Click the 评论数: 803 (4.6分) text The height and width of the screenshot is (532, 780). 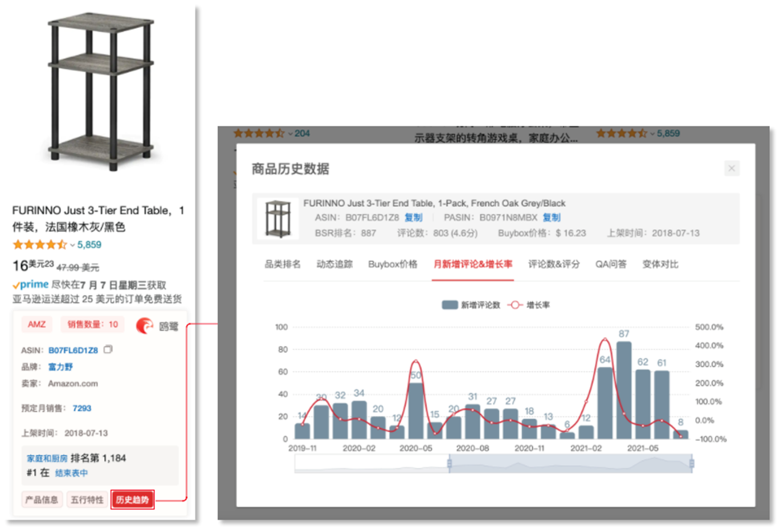pos(437,233)
